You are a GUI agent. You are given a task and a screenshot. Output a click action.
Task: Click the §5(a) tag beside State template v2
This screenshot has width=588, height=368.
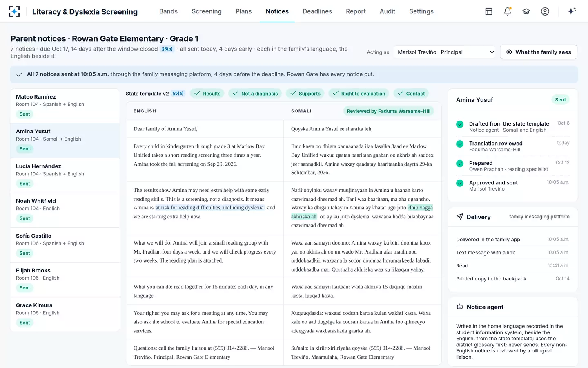click(x=178, y=94)
